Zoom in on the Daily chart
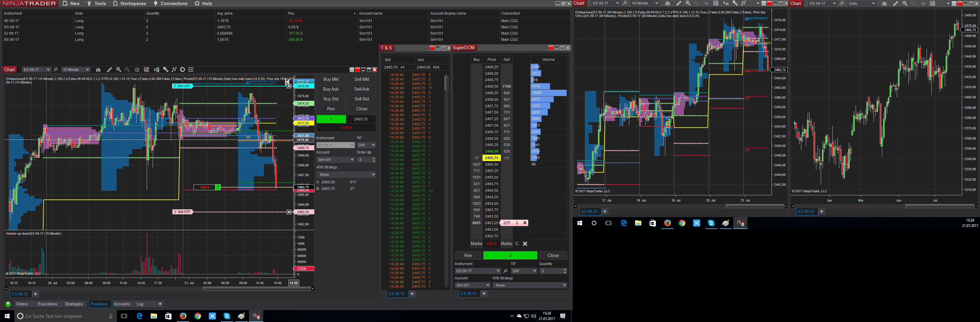This screenshot has height=322, width=980. [905, 3]
